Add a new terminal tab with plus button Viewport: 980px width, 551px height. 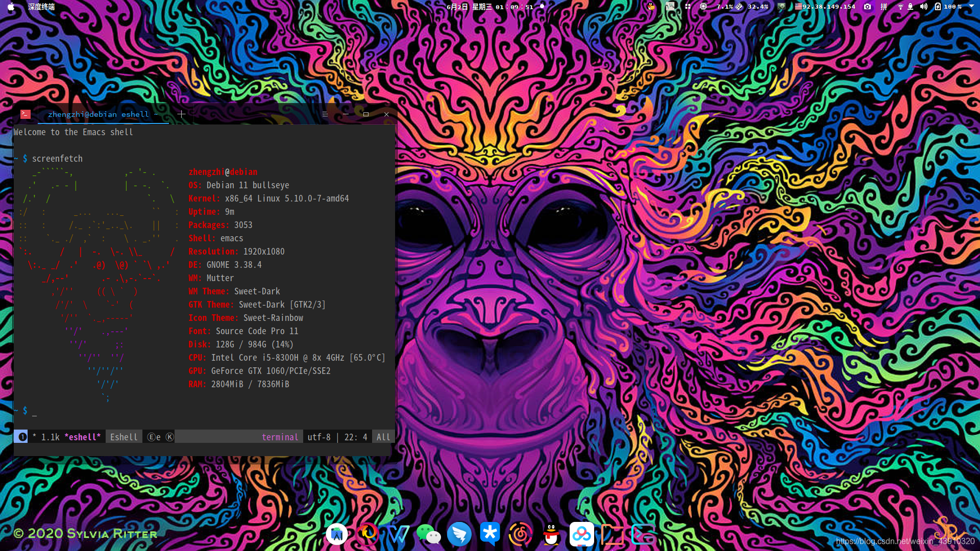181,114
